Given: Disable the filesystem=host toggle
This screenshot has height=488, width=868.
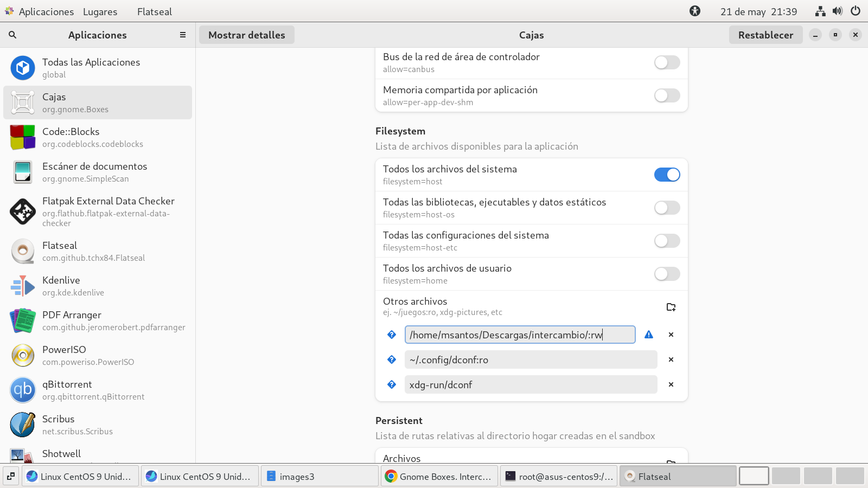Looking at the screenshot, I should tap(667, 175).
